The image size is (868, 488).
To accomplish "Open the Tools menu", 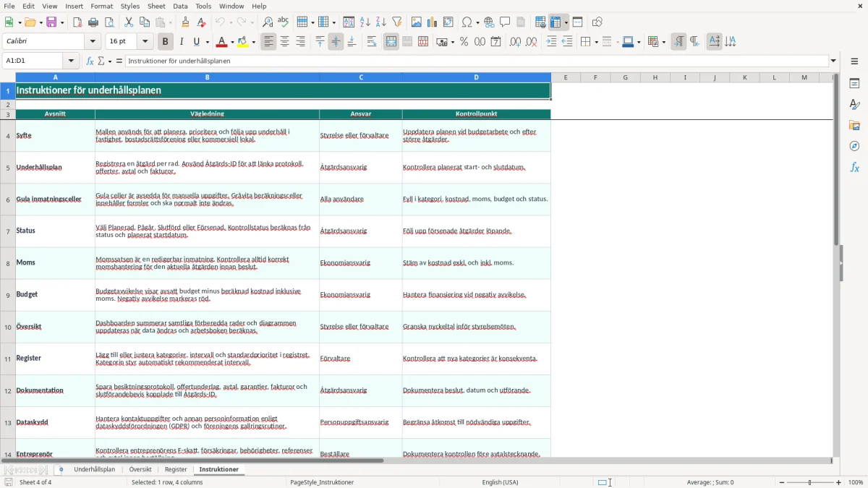I will (203, 6).
